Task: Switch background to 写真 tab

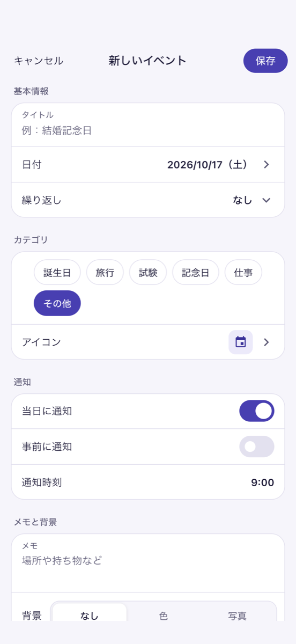Action: pos(238,616)
